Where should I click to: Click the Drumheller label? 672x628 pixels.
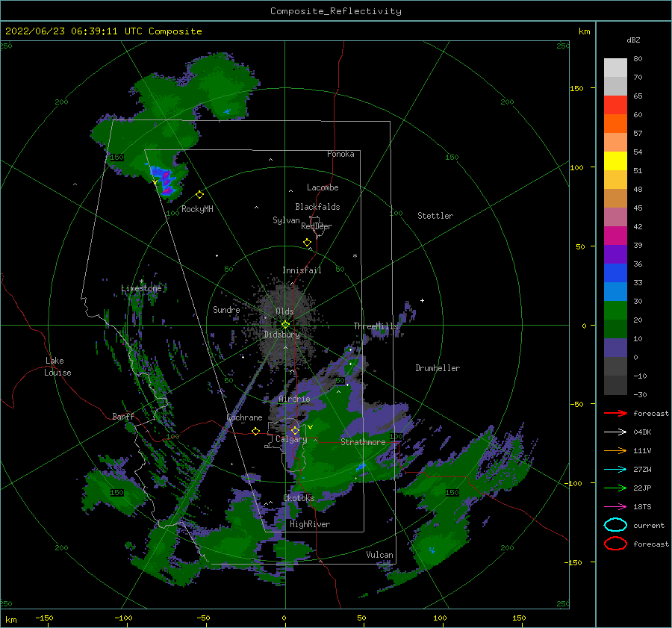(x=438, y=368)
